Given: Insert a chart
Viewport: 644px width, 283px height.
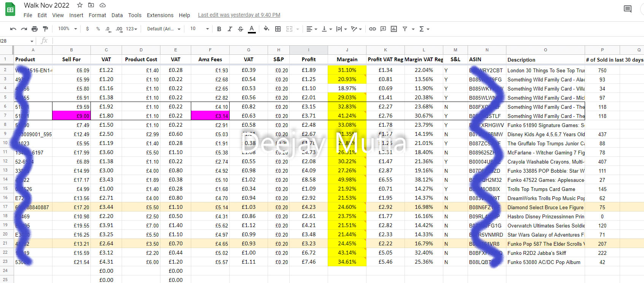Looking at the screenshot, I should [394, 29].
